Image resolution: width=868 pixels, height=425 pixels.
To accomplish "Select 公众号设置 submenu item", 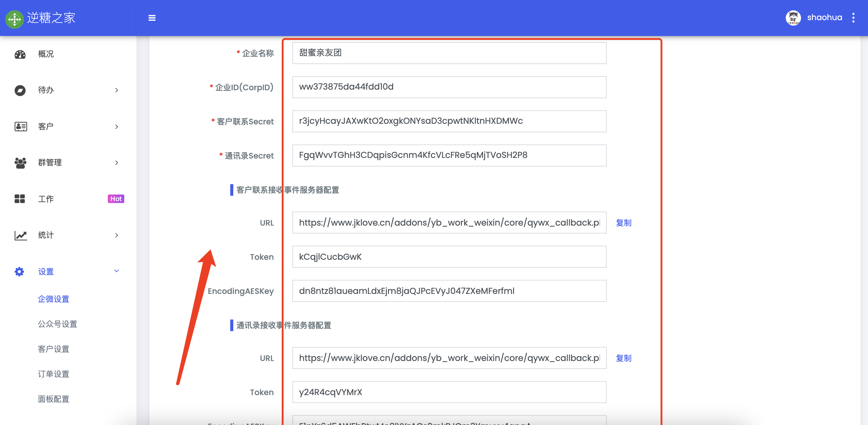I will coord(58,324).
